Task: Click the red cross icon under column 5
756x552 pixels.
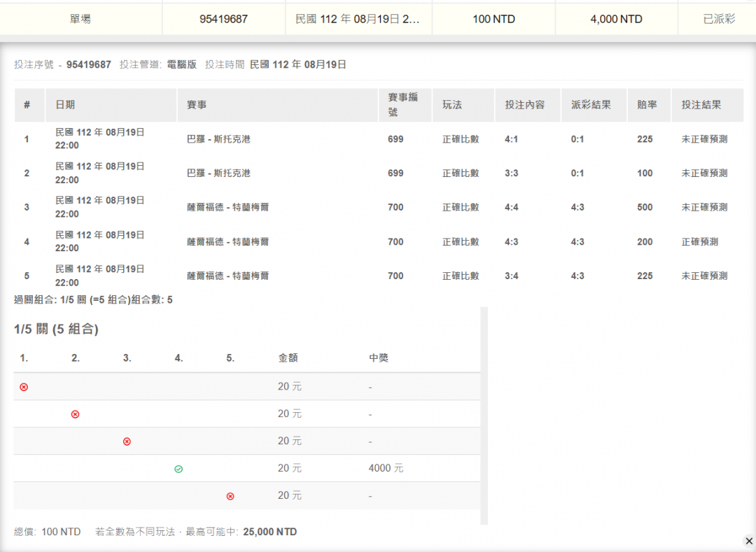Action: pos(230,496)
